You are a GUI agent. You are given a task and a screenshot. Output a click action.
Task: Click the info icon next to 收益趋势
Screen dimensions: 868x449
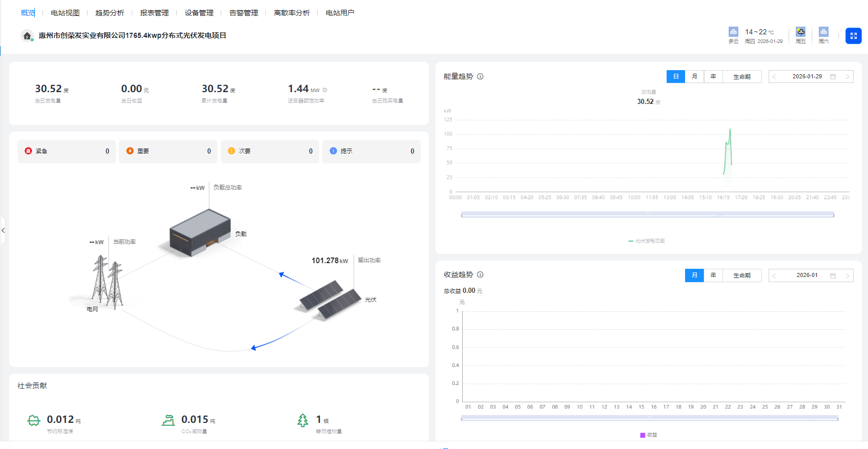[480, 275]
